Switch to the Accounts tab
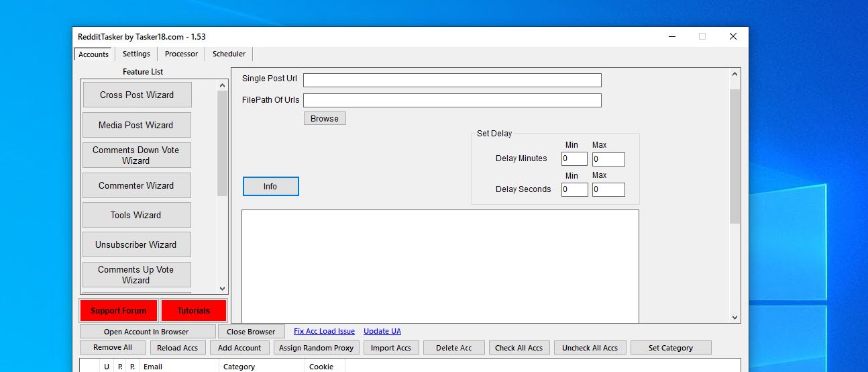 click(93, 54)
